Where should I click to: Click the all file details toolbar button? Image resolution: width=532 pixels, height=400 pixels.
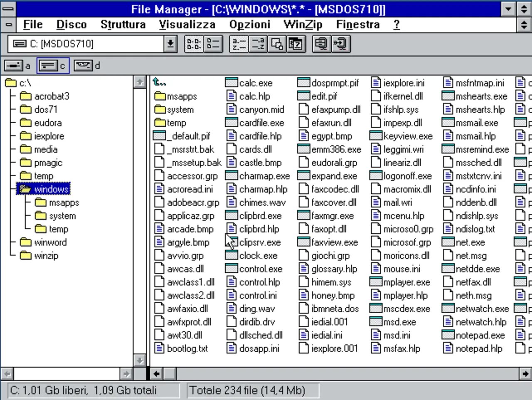213,44
